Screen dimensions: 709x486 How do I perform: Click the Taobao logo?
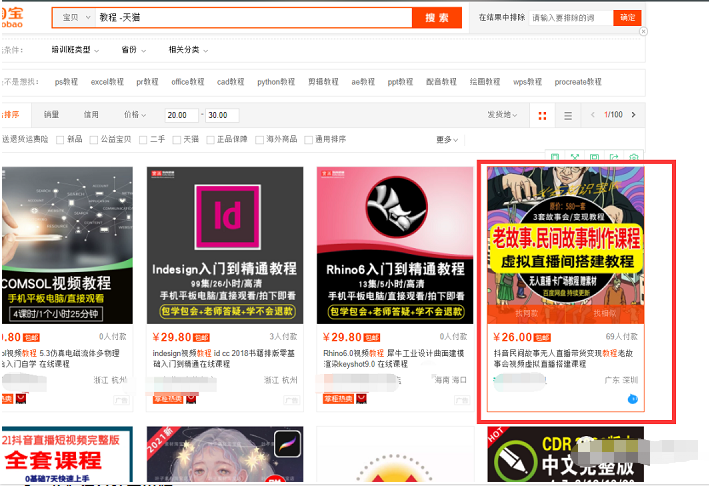12,18
